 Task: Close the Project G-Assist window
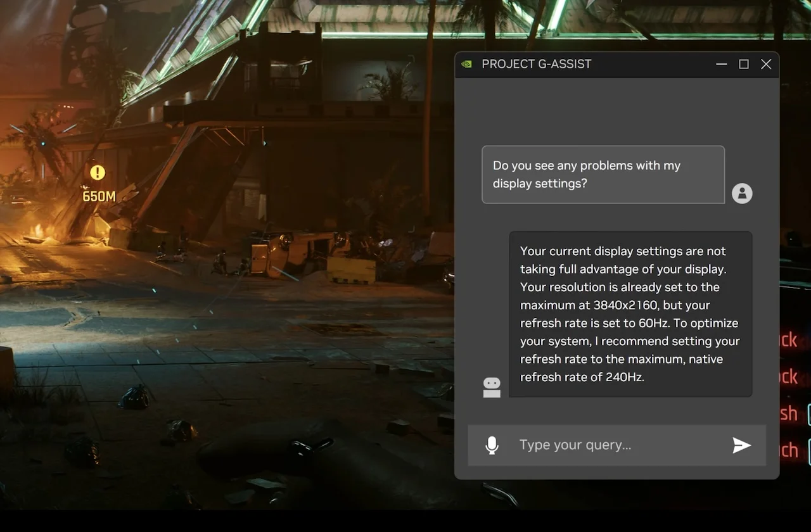click(766, 64)
